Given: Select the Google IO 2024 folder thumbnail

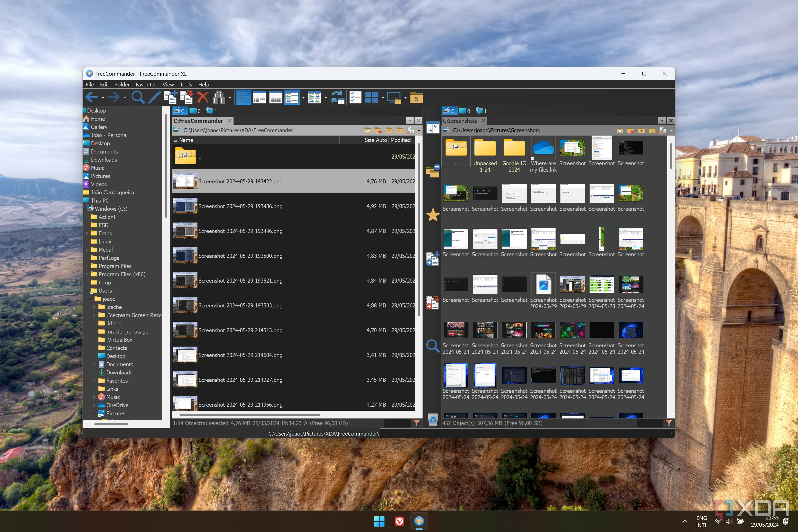Looking at the screenshot, I should (x=514, y=154).
